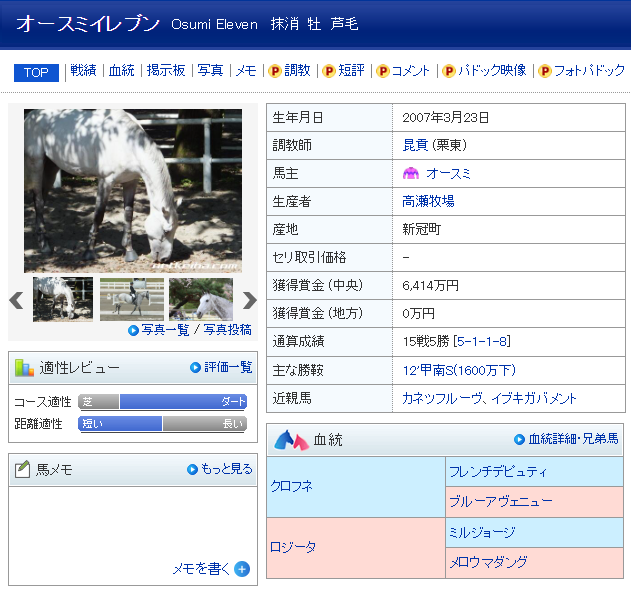Click the コース適性 turf-dirt bar
Image resolution: width=631 pixels, height=594 pixels.
click(x=162, y=402)
